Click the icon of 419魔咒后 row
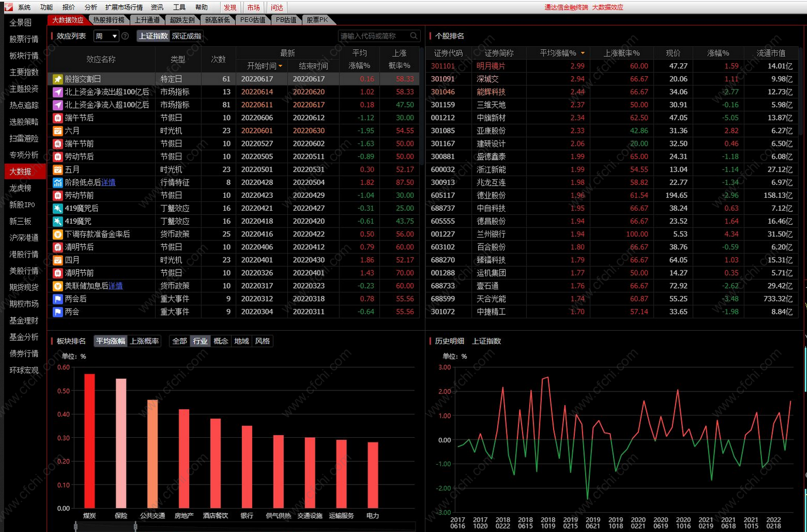807x532 pixels. [x=57, y=208]
